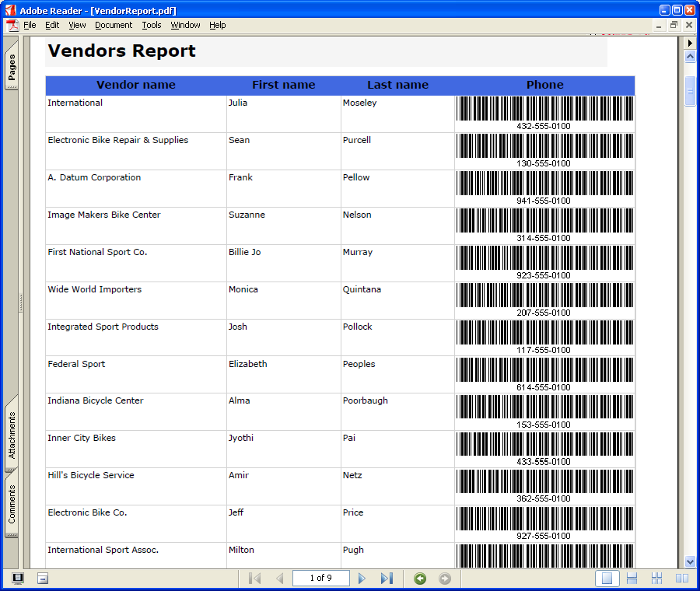Screen dimensions: 700x591
Task: Show the Comments side panel
Action: point(12,505)
